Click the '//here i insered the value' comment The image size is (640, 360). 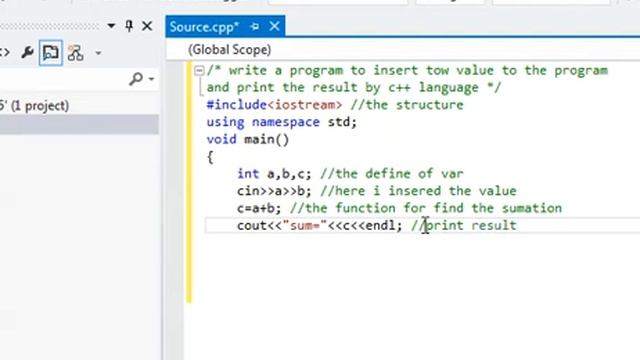[x=418, y=191]
